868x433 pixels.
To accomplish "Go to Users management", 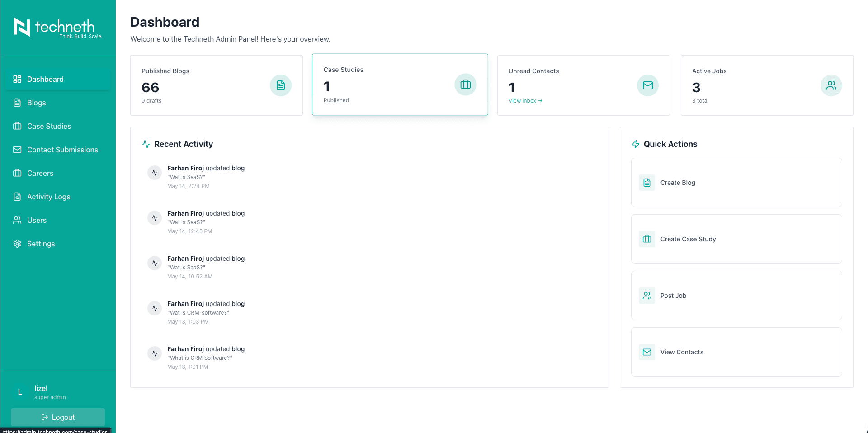I will click(x=58, y=220).
